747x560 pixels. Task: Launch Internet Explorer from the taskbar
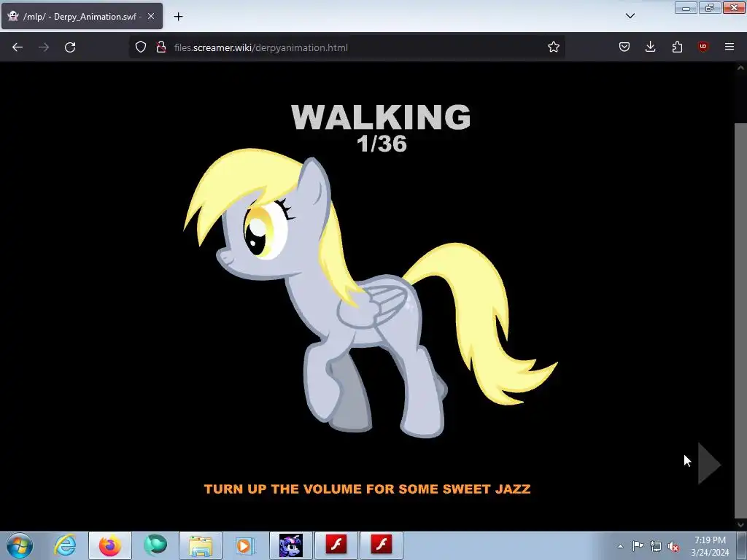(x=65, y=545)
